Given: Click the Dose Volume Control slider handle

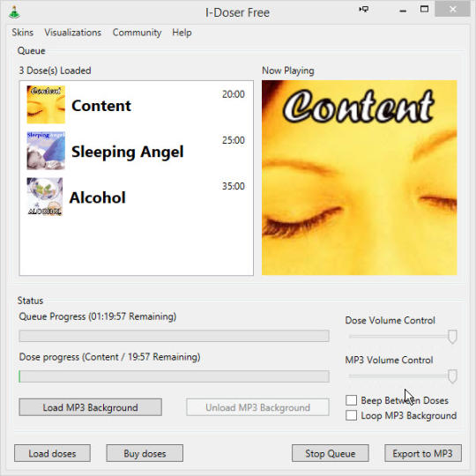Looking at the screenshot, I should pyautogui.click(x=452, y=337).
